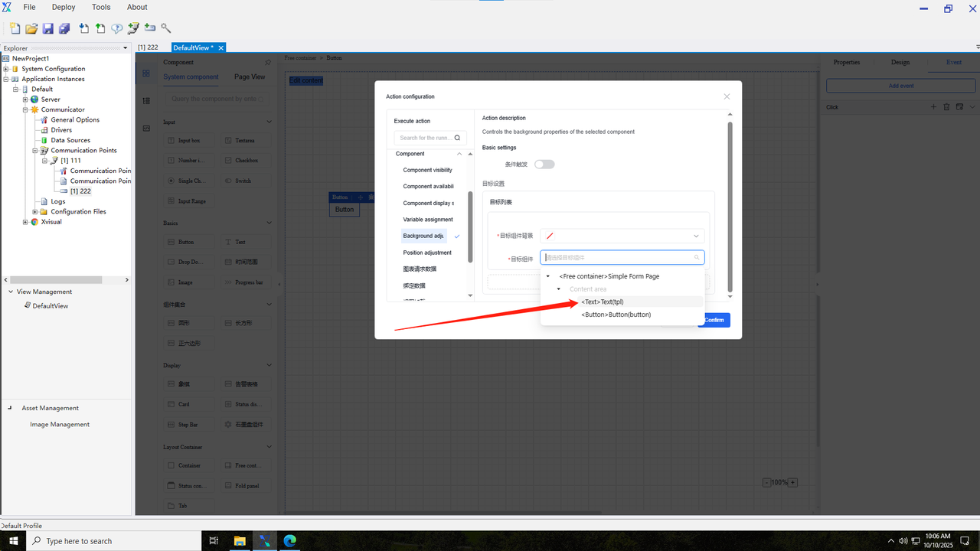Switch to the [1] 222 tab
This screenshot has width=980, height=551.
[x=148, y=47]
